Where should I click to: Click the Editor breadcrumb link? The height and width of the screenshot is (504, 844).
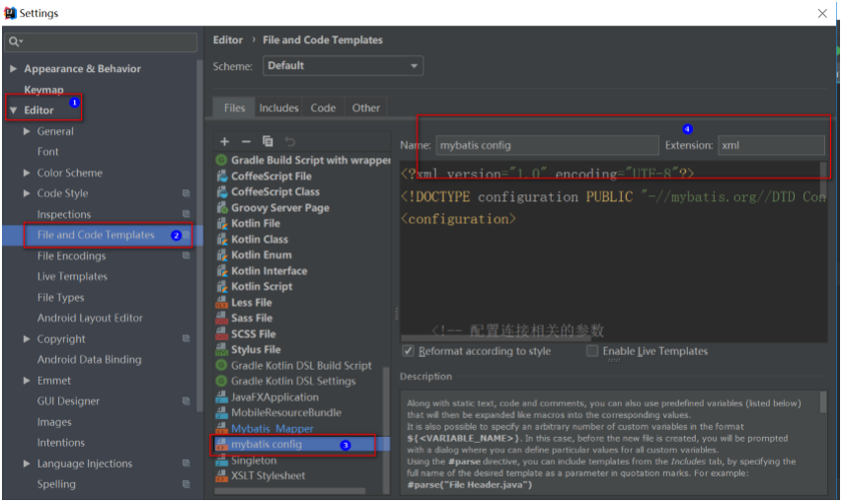click(x=228, y=40)
